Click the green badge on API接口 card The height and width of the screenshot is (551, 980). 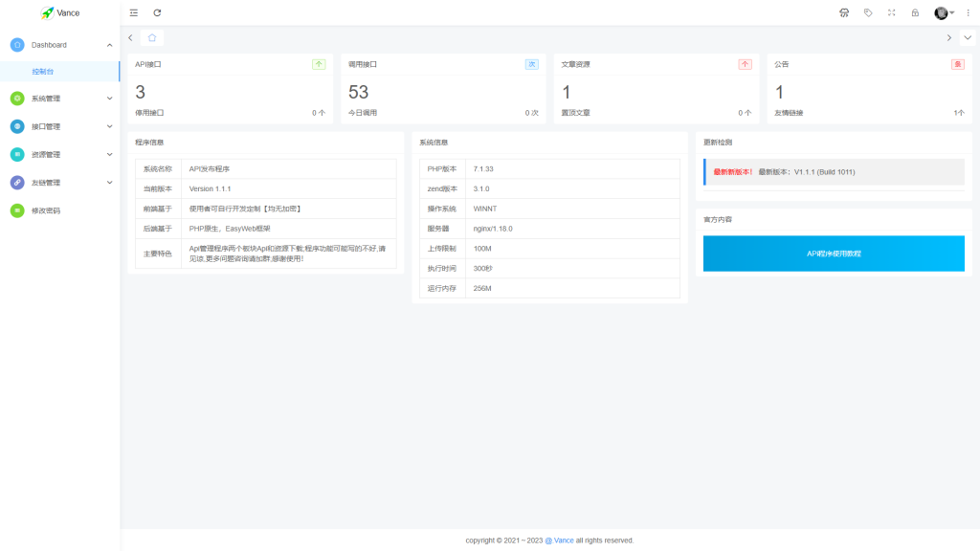pyautogui.click(x=319, y=64)
